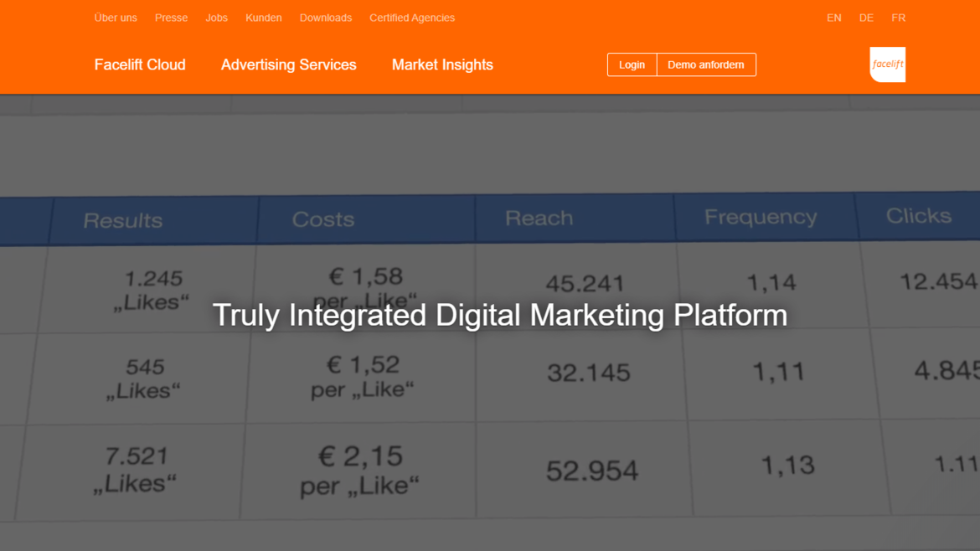Visit the Kunden page

[263, 18]
